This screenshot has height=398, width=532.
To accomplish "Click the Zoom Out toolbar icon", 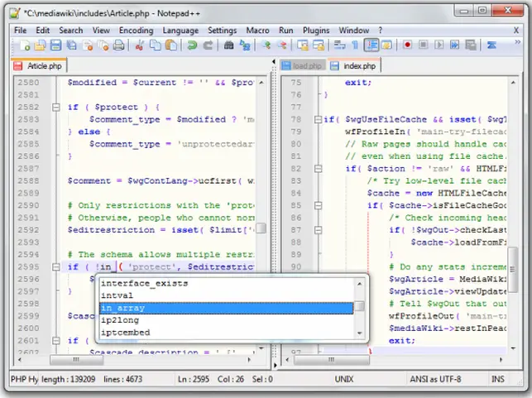I will (x=282, y=46).
